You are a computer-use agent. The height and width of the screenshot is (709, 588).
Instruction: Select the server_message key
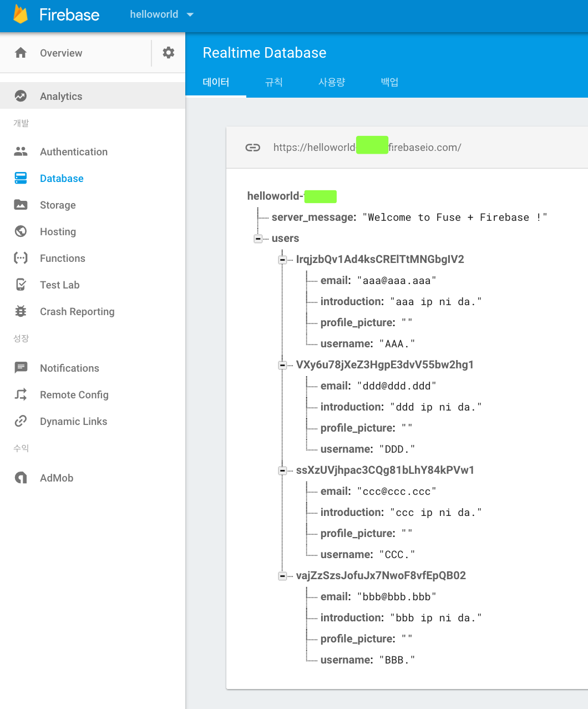(x=314, y=217)
